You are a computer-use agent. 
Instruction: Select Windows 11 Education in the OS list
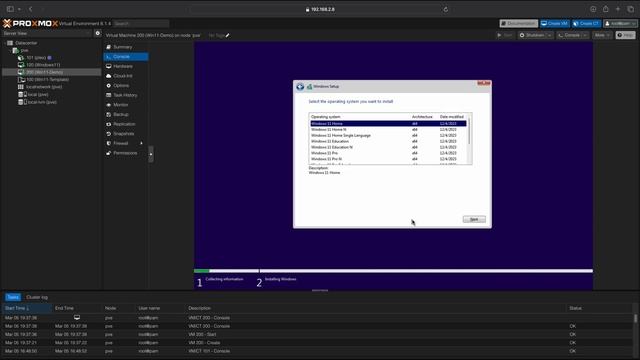[x=388, y=141]
